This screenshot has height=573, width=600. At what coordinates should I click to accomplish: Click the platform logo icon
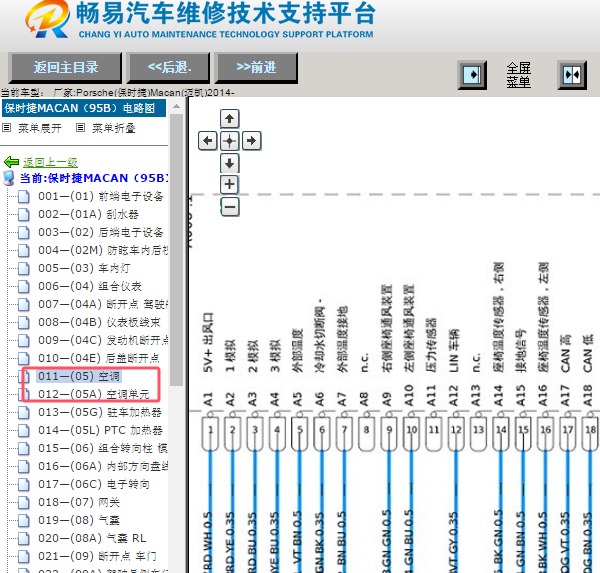pyautogui.click(x=48, y=19)
